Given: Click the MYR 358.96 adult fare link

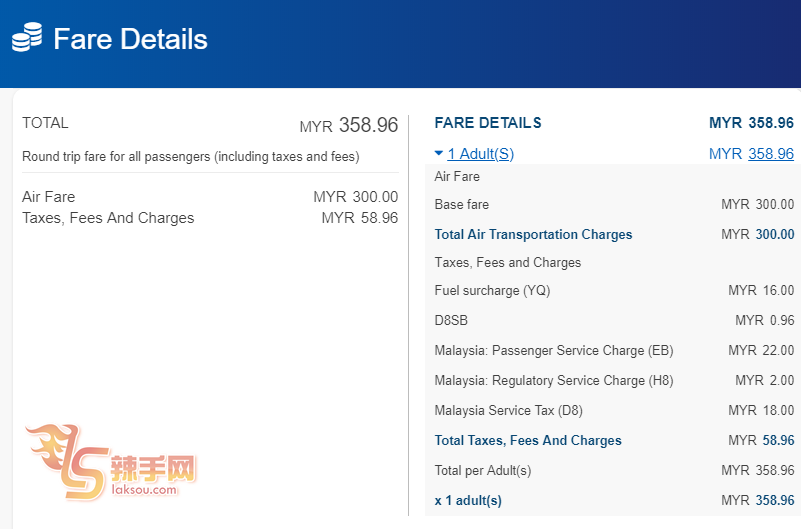Looking at the screenshot, I should (x=771, y=154).
